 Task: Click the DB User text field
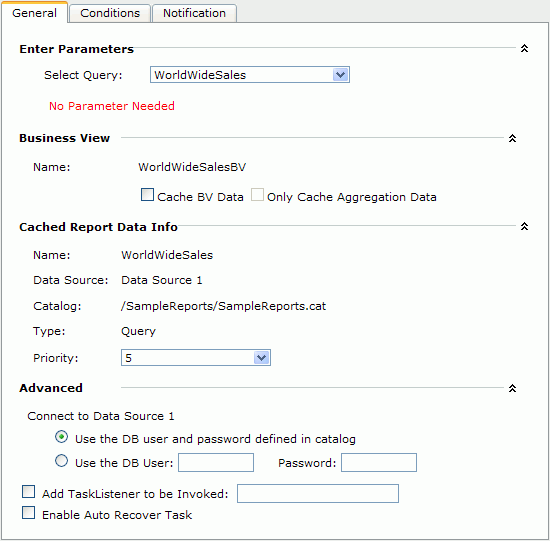coord(216,462)
